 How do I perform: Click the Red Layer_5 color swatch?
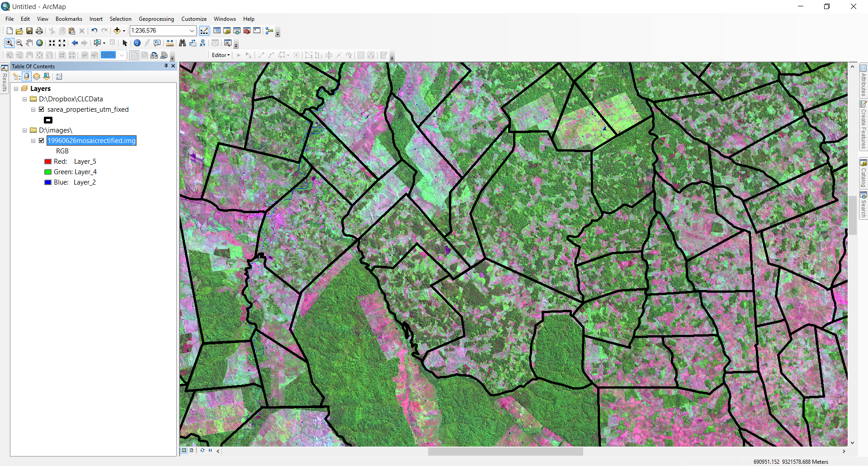(x=48, y=161)
